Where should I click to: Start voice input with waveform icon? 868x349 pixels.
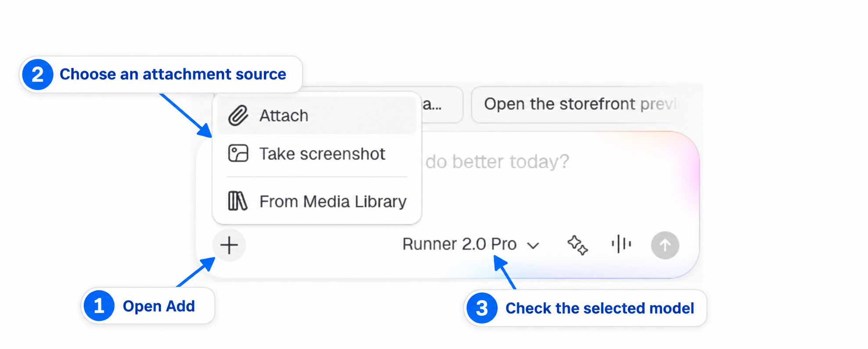point(621,244)
